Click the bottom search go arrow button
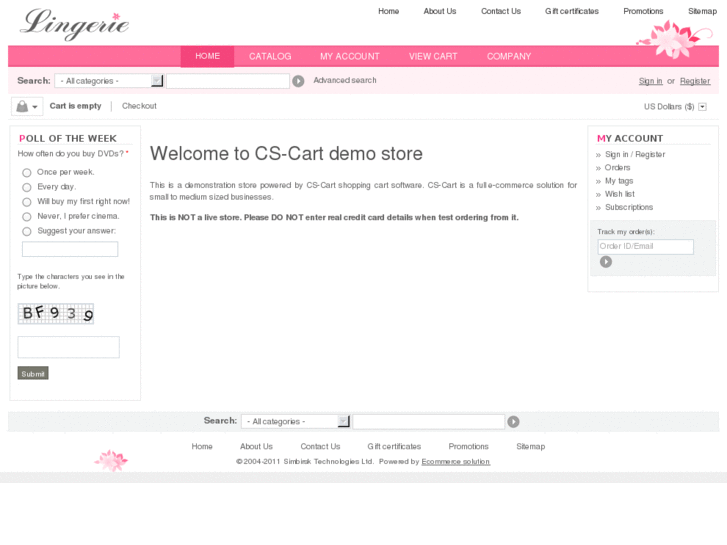Image resolution: width=727 pixels, height=545 pixels. pos(513,422)
